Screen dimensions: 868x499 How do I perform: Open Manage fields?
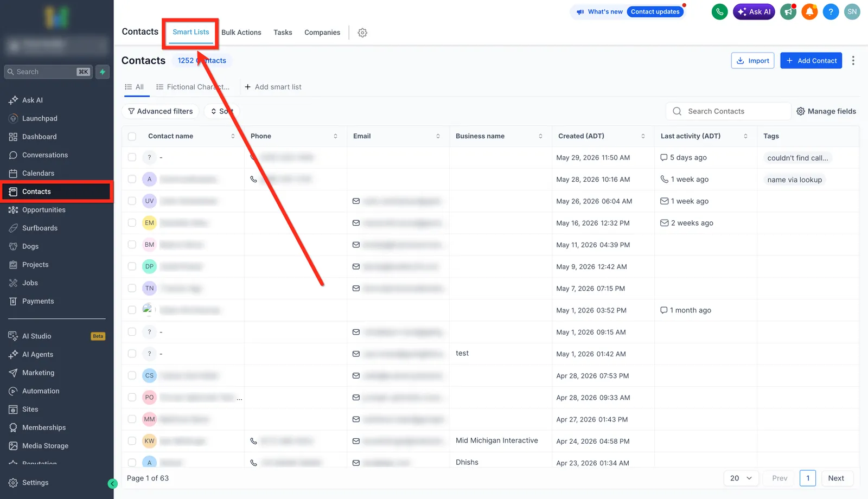pos(826,111)
